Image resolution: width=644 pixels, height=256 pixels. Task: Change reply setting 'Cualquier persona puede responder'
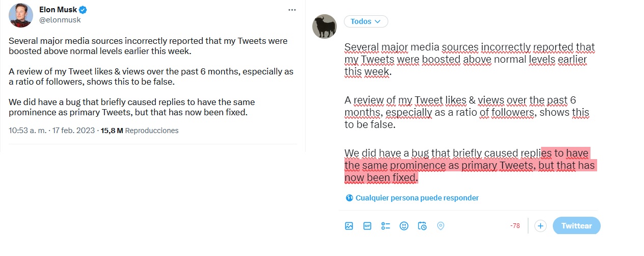coord(417,198)
